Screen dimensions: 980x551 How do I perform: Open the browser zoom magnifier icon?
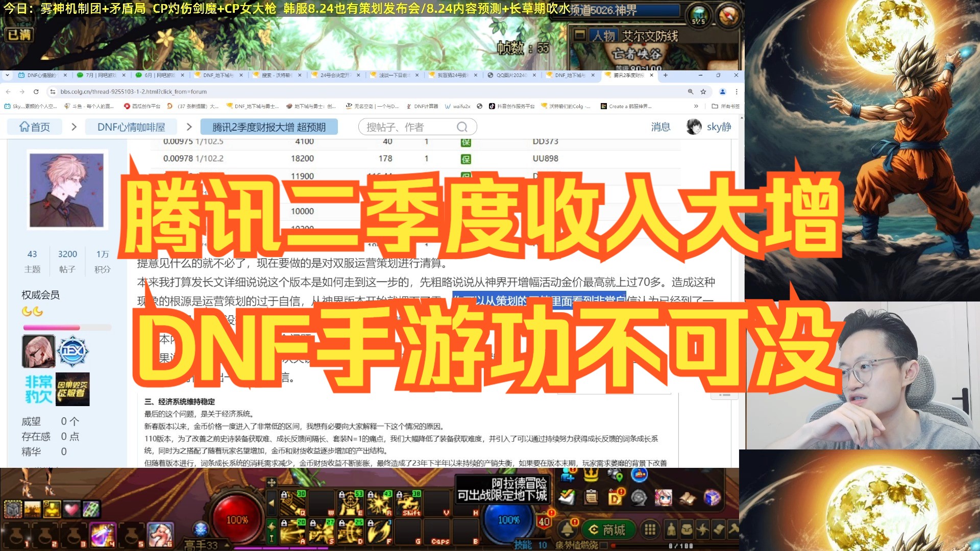click(691, 92)
